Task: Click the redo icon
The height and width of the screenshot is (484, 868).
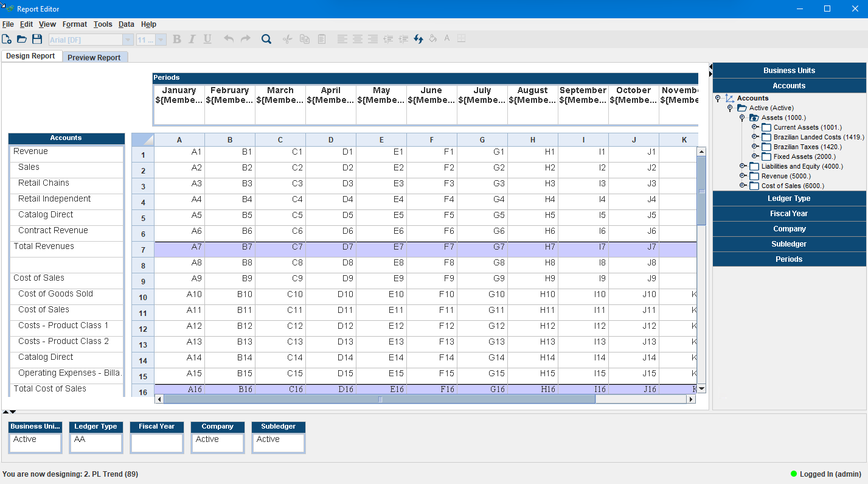Action: [x=245, y=38]
